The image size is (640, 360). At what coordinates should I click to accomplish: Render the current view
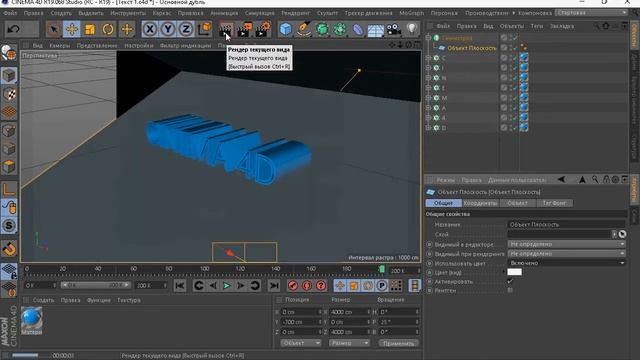(225, 29)
